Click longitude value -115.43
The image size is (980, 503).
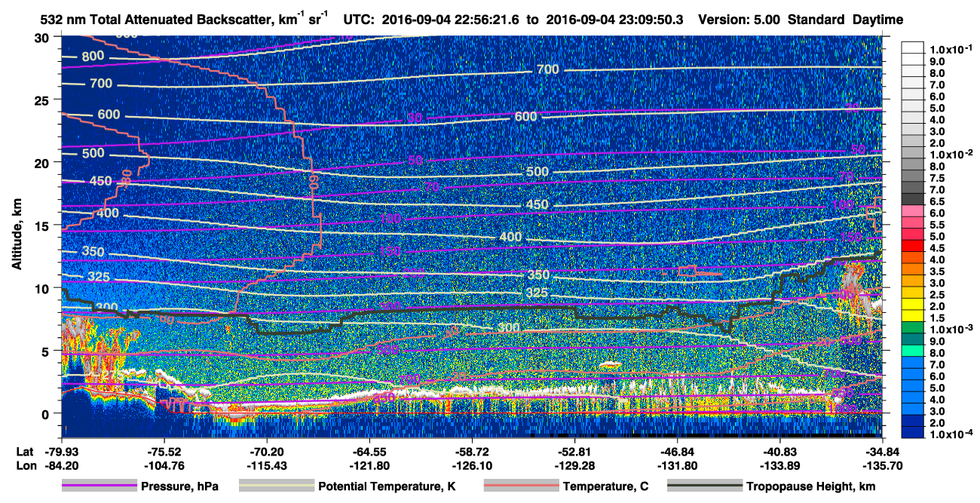click(267, 465)
